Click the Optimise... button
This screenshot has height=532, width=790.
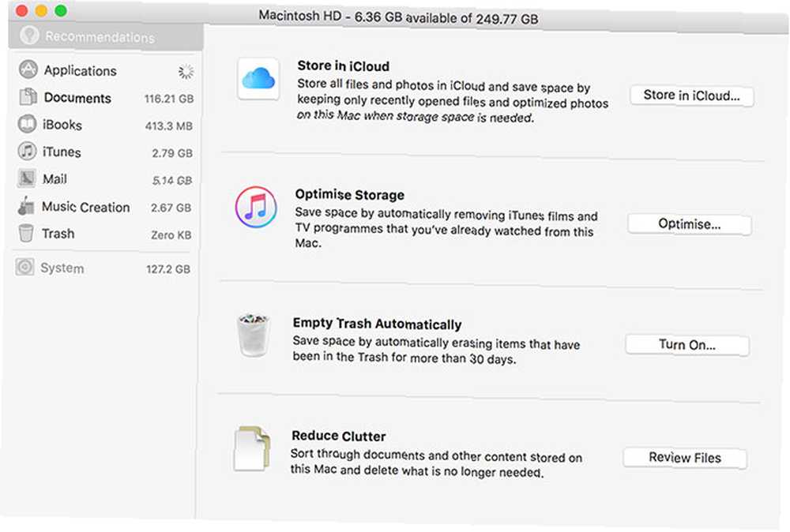point(689,224)
